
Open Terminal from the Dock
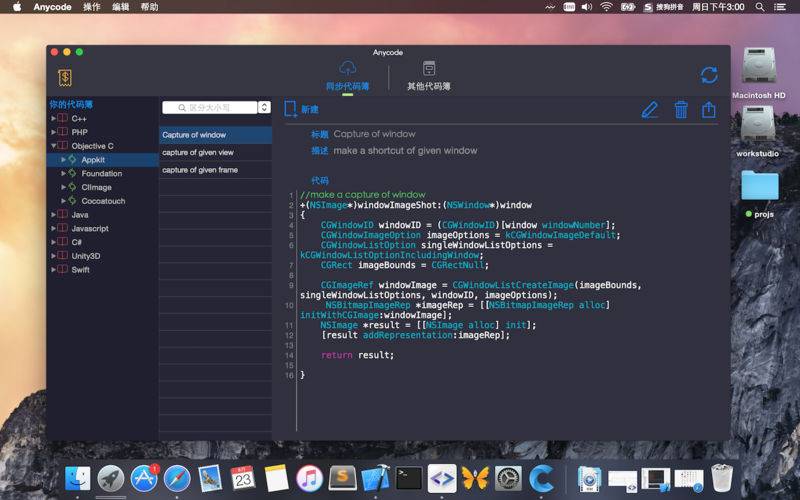point(409,479)
